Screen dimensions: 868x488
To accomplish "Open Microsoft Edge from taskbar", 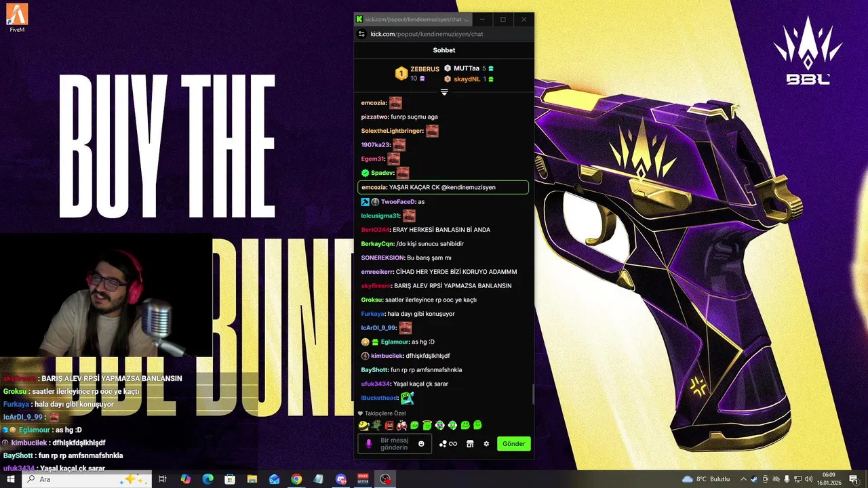I will coord(208,479).
